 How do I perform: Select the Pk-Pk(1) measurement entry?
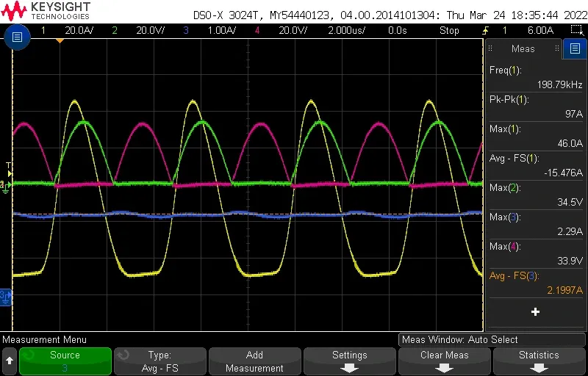click(x=536, y=106)
